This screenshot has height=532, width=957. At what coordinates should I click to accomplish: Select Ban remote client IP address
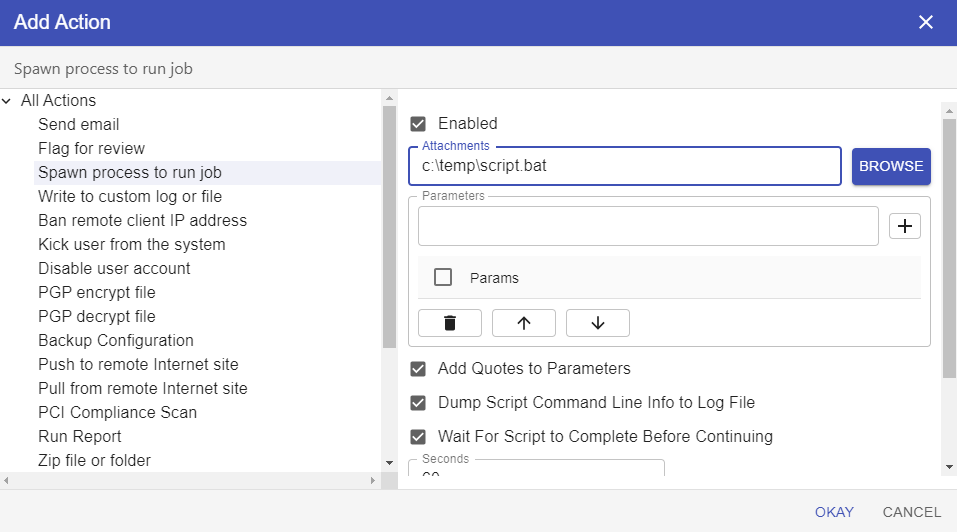pyautogui.click(x=142, y=221)
